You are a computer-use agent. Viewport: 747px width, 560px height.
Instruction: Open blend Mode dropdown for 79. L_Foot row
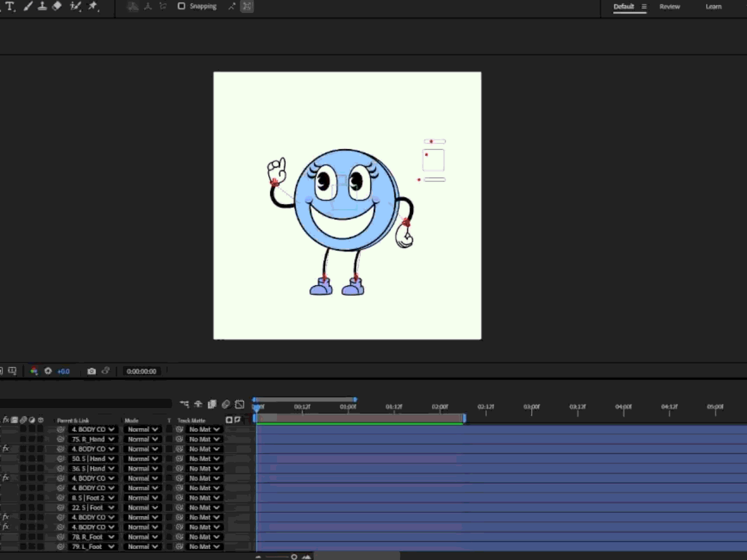tap(143, 547)
